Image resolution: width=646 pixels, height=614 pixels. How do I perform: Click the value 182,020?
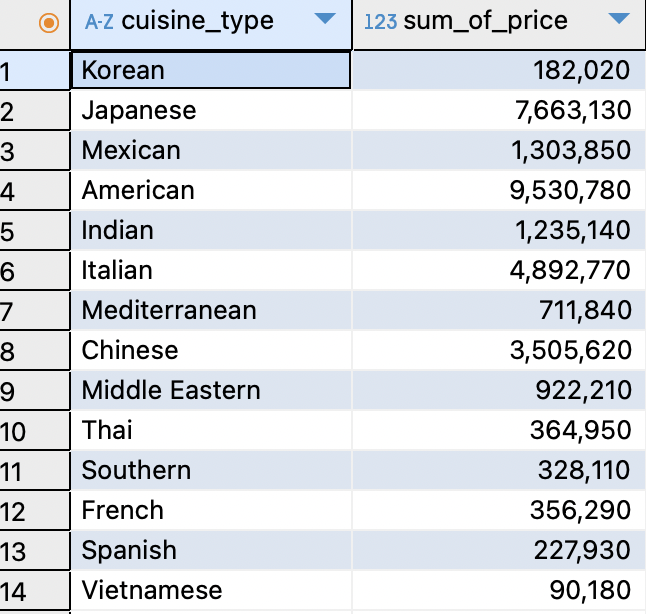pos(581,70)
